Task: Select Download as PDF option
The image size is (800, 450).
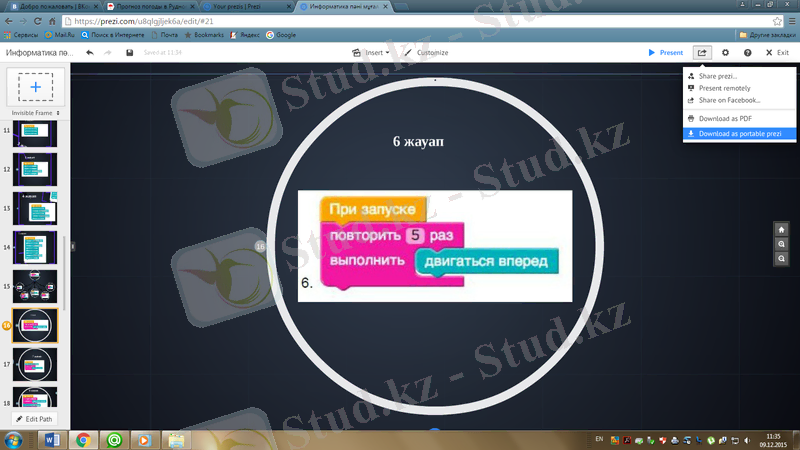Action: (725, 118)
